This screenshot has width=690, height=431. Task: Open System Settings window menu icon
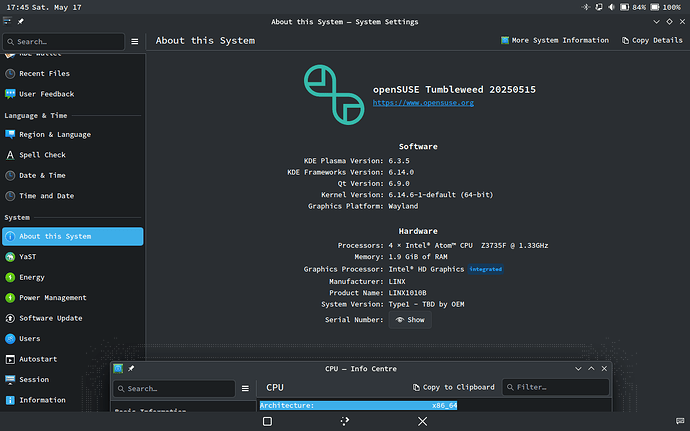click(7, 21)
